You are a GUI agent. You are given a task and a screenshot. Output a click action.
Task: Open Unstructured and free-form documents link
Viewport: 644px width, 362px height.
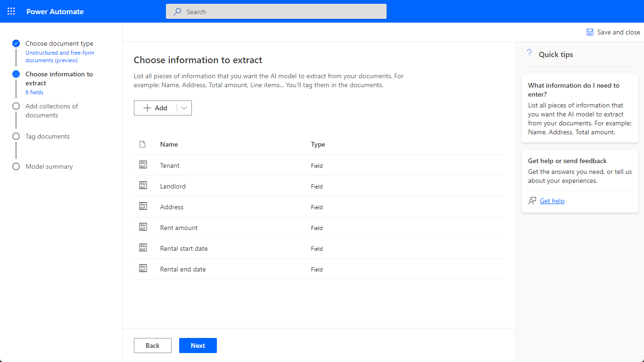tap(60, 56)
